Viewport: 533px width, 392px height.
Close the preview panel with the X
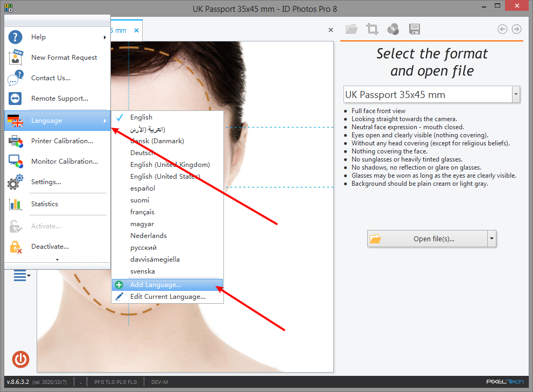331,30
